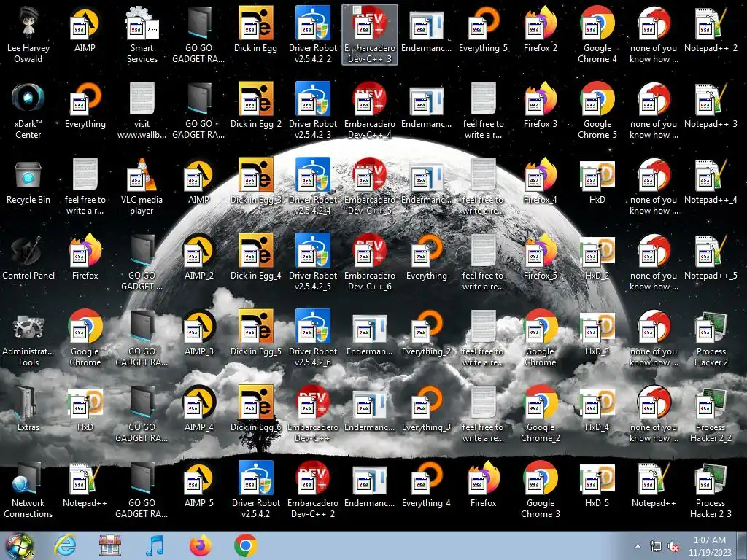This screenshot has width=747, height=560.
Task: Select the Everything_3 shortcut
Action: coord(426,410)
